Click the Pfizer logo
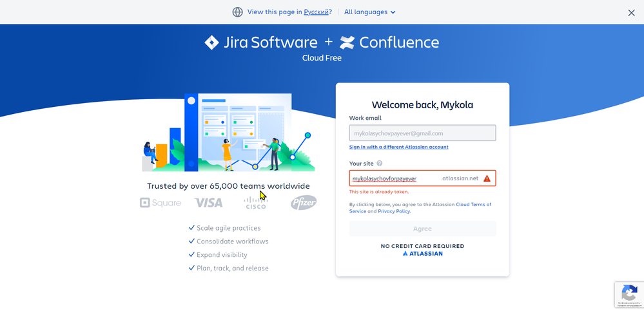 (304, 203)
